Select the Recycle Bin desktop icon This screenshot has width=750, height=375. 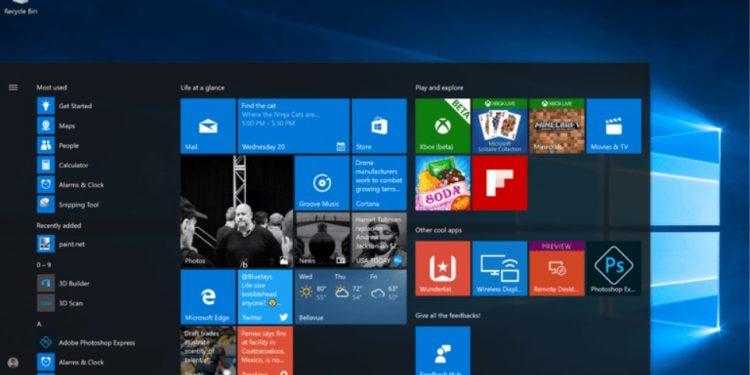(x=21, y=8)
